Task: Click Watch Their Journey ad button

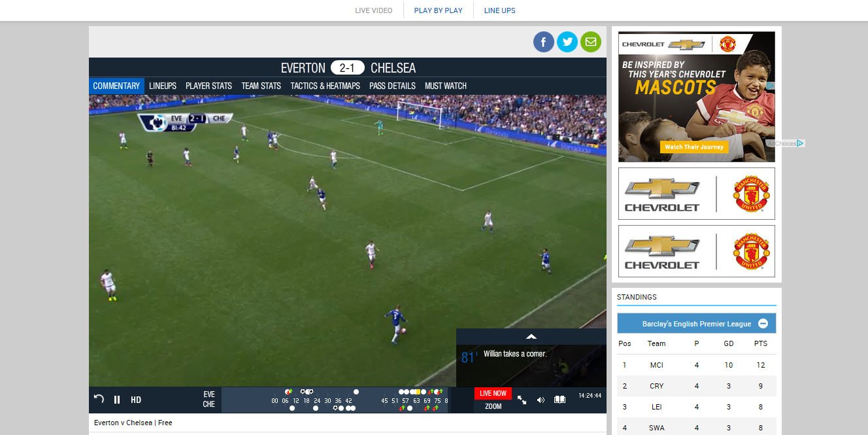Action: pos(694,147)
